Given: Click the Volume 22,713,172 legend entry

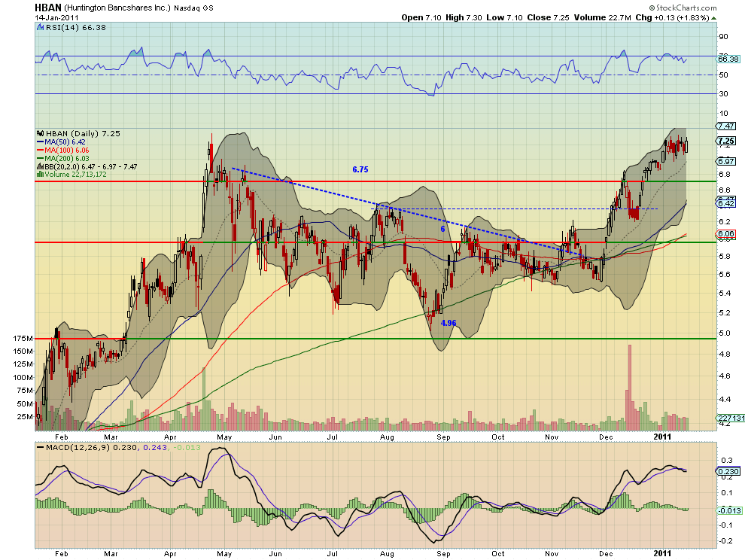Looking at the screenshot, I should coord(75,175).
